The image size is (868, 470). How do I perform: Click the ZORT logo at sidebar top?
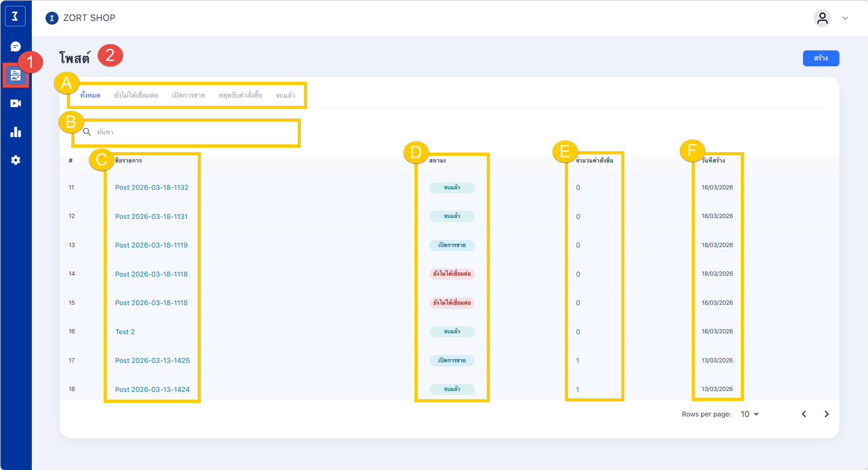[x=15, y=16]
